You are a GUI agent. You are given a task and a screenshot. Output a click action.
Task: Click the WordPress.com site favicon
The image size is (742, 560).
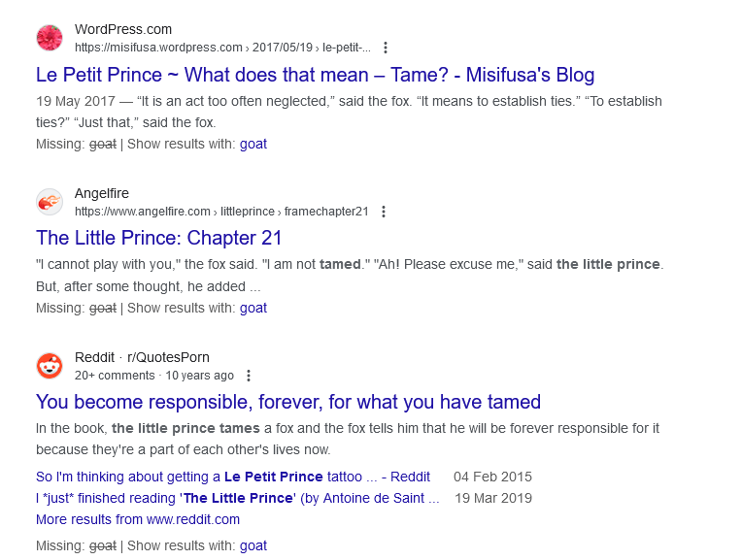click(50, 38)
